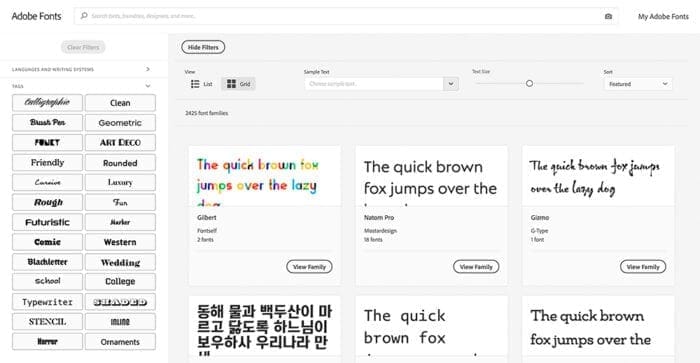Select the Rounded tag
The height and width of the screenshot is (363, 700).
pos(120,163)
